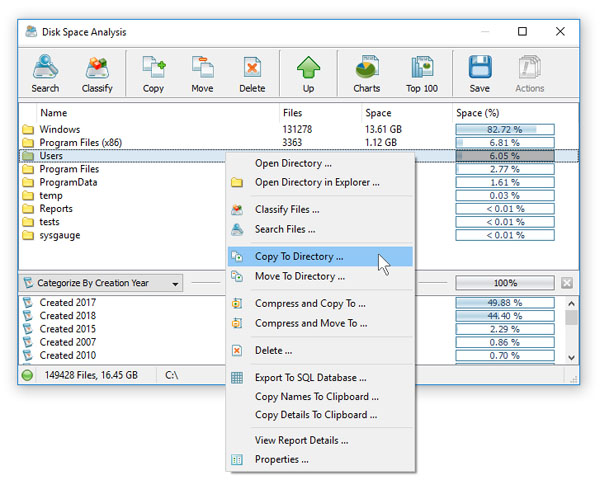Select Compress and Copy To entry
This screenshot has width=600, height=480.
click(x=320, y=304)
